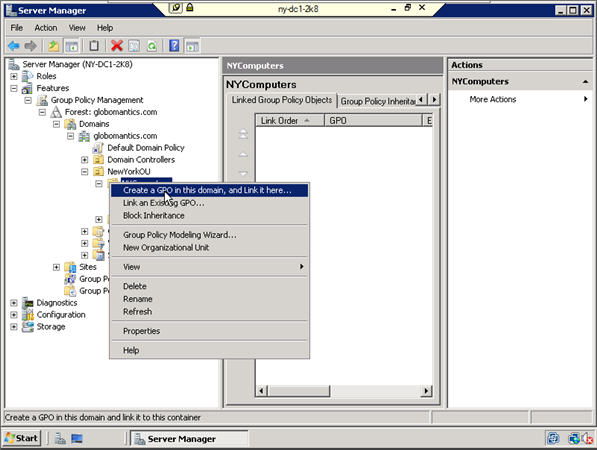
Task: Select Block Inheritance menu entry
Action: pos(209,215)
